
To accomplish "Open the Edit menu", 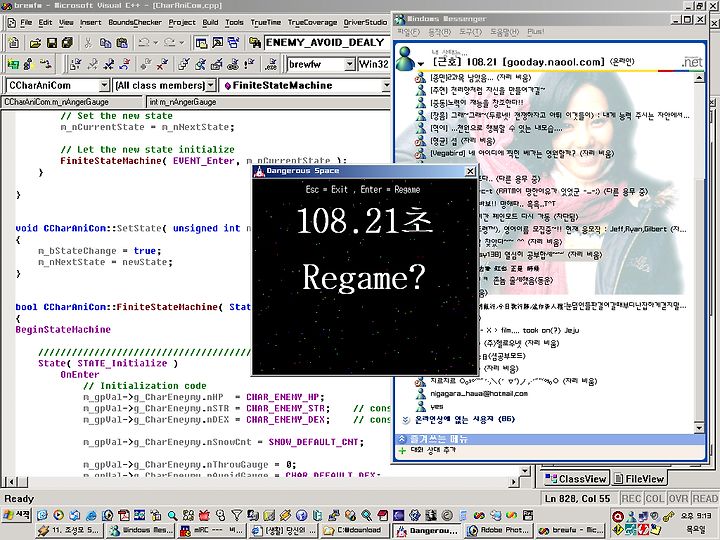I will [x=45, y=22].
